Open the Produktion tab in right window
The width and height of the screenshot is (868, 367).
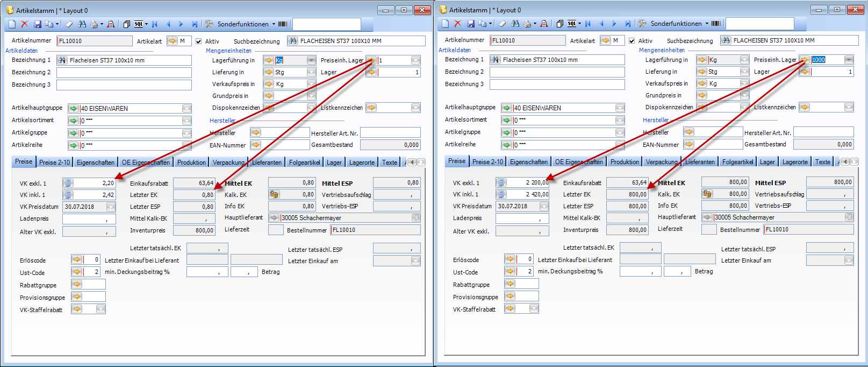625,162
